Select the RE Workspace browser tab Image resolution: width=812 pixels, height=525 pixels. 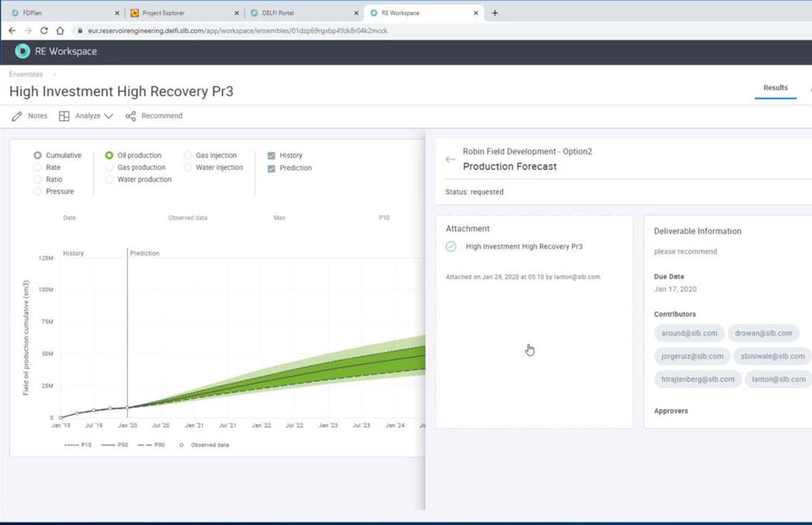[424, 13]
